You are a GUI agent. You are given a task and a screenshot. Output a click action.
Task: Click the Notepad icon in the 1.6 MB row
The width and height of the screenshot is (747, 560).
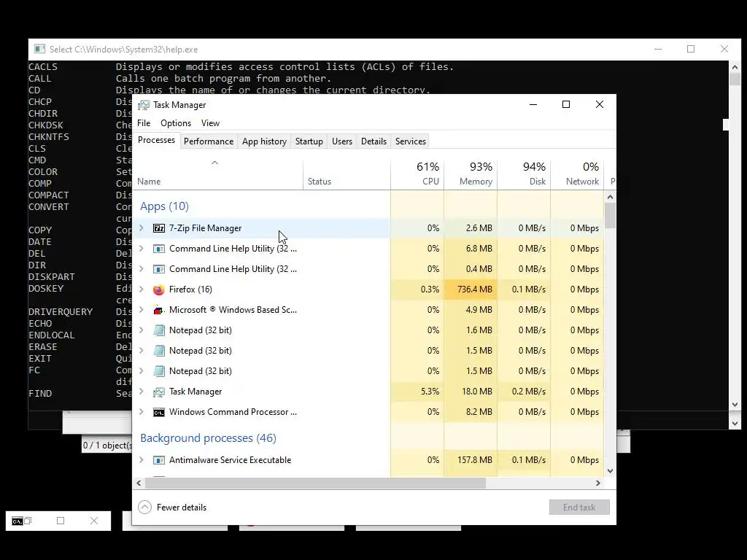[158, 330]
